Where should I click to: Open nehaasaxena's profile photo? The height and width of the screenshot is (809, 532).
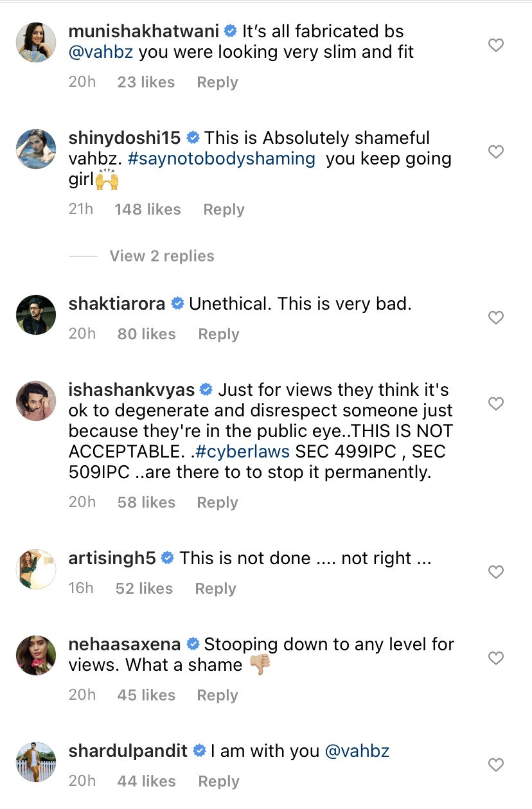(36, 655)
